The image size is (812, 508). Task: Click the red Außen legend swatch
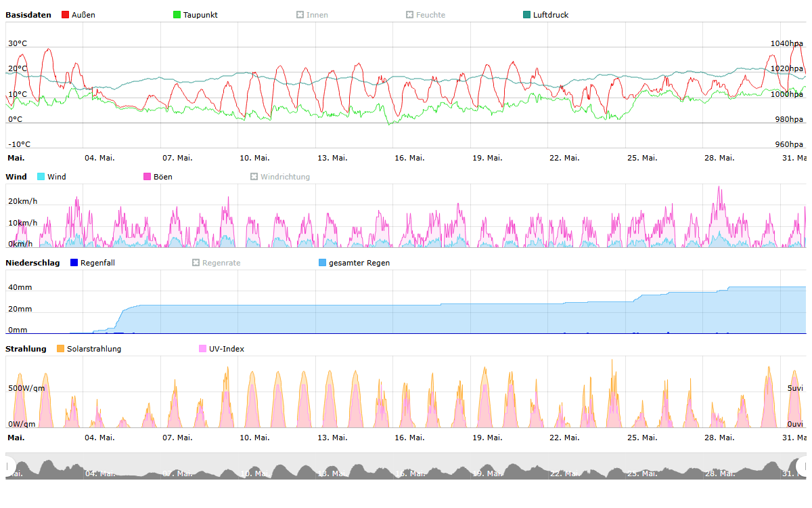pyautogui.click(x=65, y=15)
